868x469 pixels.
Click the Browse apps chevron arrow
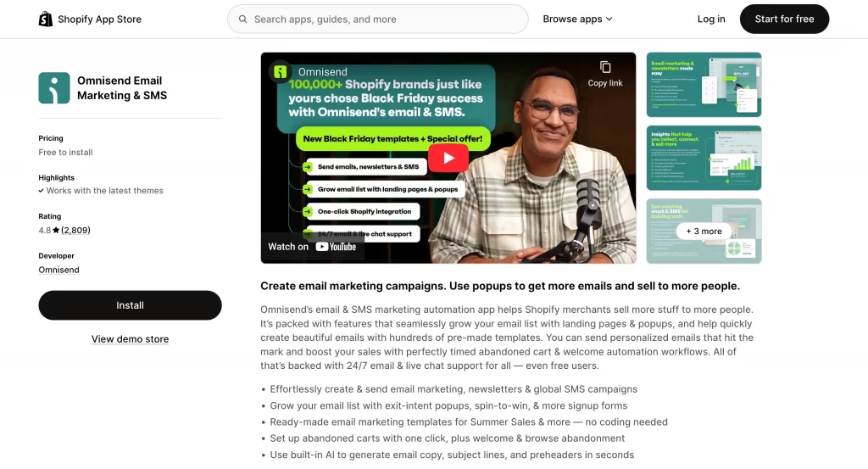click(609, 20)
